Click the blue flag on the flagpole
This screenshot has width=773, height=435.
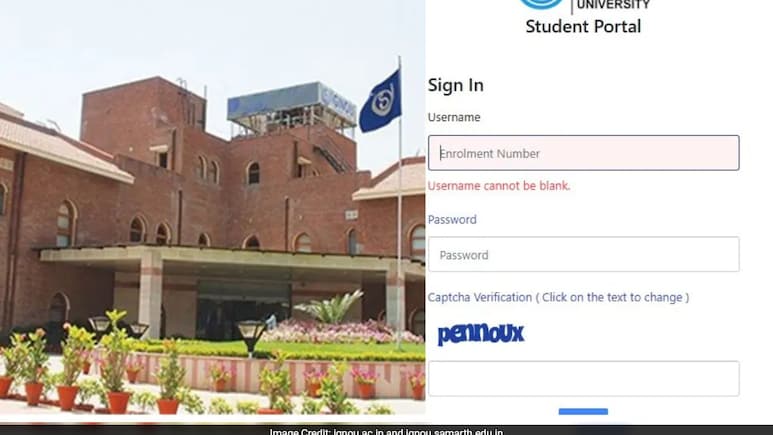tap(380, 102)
